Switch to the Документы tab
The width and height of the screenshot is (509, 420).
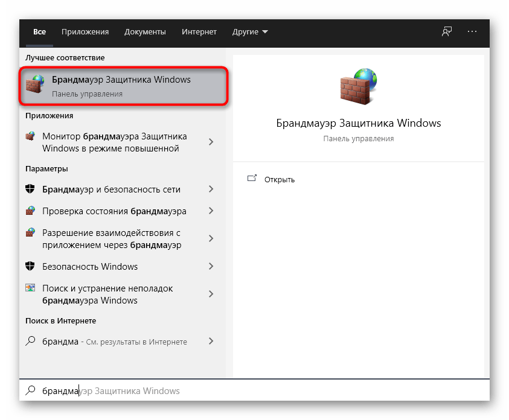(145, 32)
